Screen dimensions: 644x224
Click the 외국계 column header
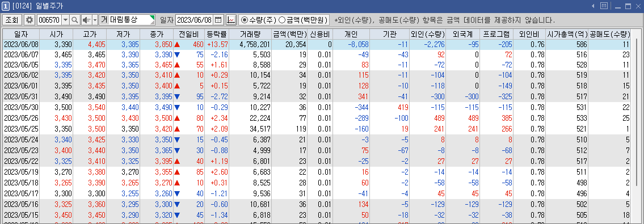click(x=463, y=34)
